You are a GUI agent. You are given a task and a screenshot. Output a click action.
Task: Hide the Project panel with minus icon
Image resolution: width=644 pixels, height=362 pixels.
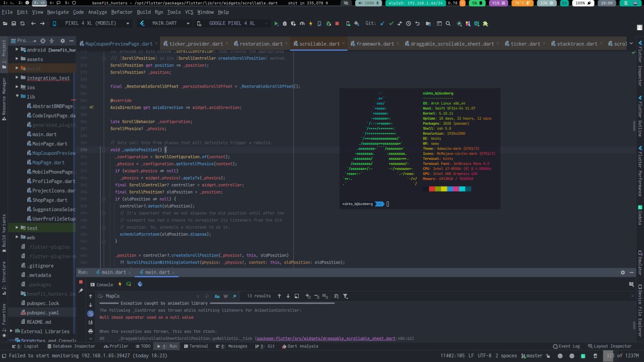[x=72, y=41]
